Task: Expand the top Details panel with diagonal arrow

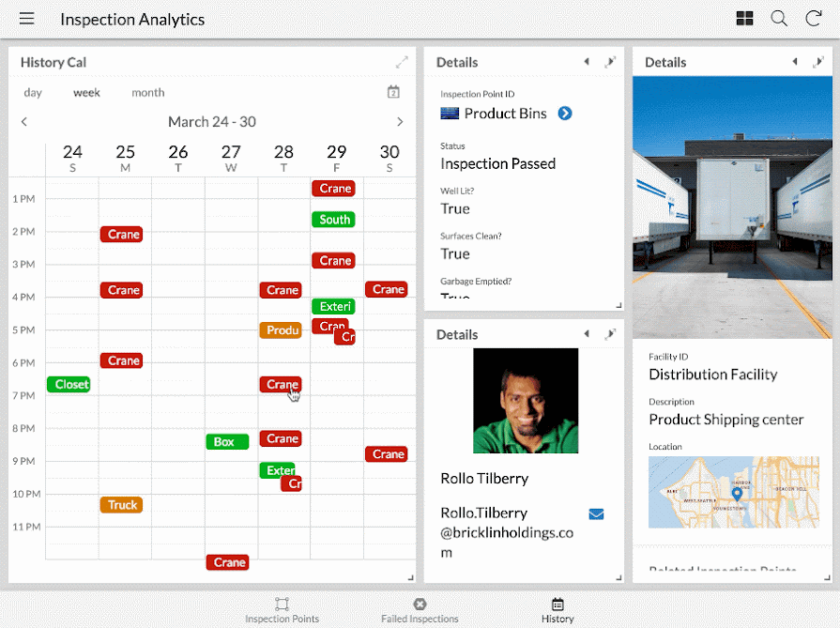Action: click(611, 61)
